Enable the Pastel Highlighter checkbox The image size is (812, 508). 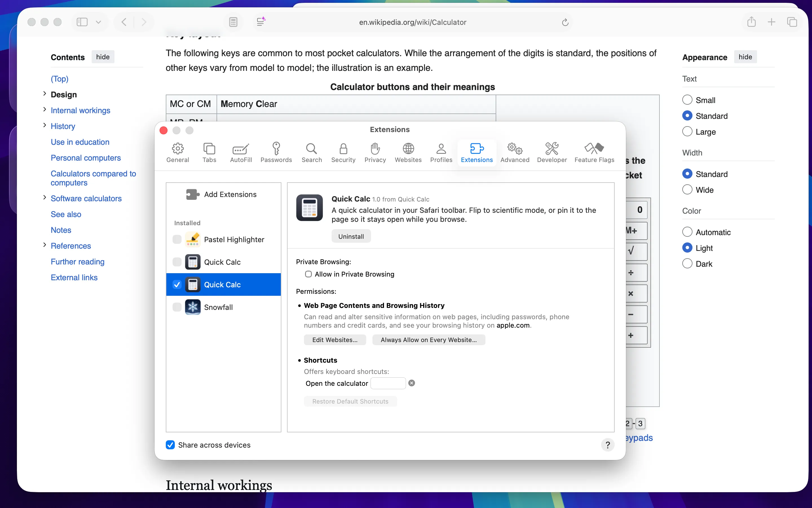click(177, 239)
